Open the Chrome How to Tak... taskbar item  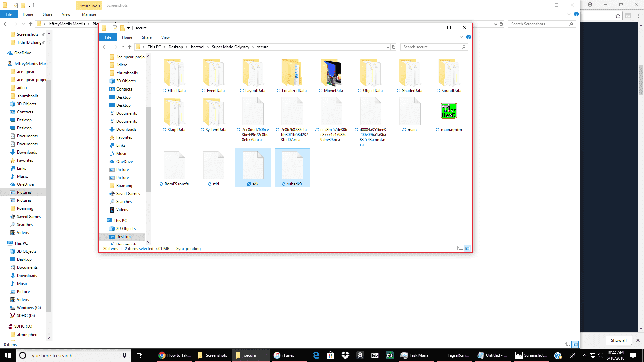[x=175, y=355]
